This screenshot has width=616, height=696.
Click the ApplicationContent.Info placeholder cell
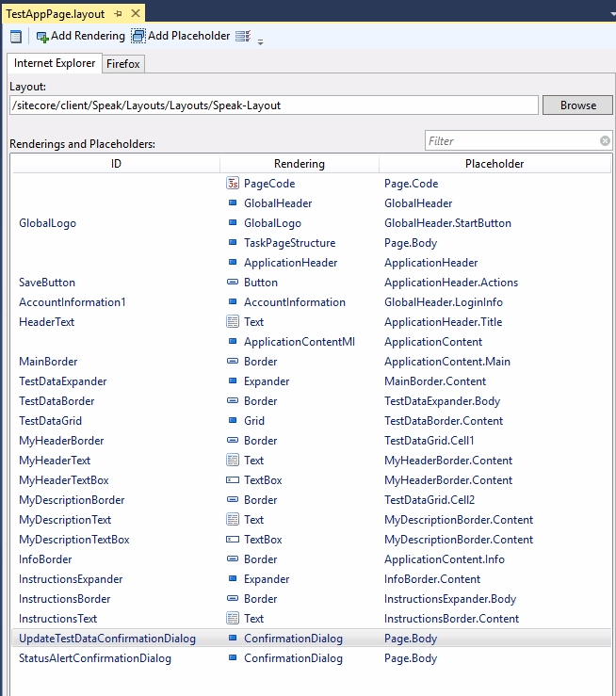[x=445, y=559]
